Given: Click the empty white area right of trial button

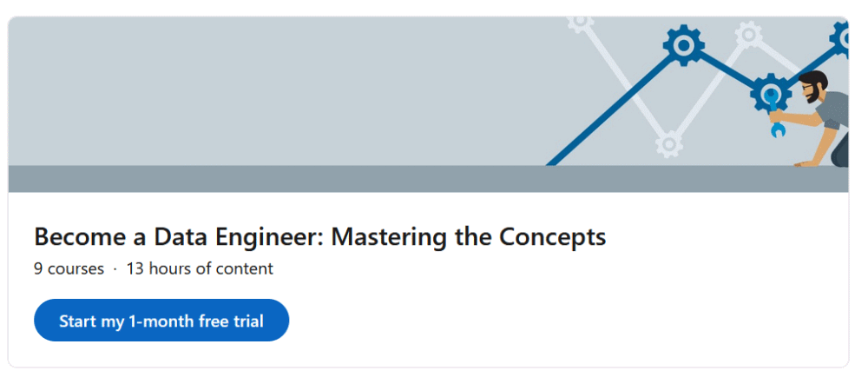Looking at the screenshot, I should (x=564, y=321).
